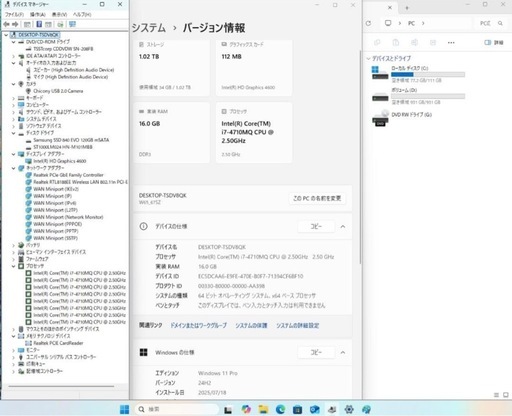Select Realtek PCIE CardReader device
Screen dimensions: 512x416
58,343
